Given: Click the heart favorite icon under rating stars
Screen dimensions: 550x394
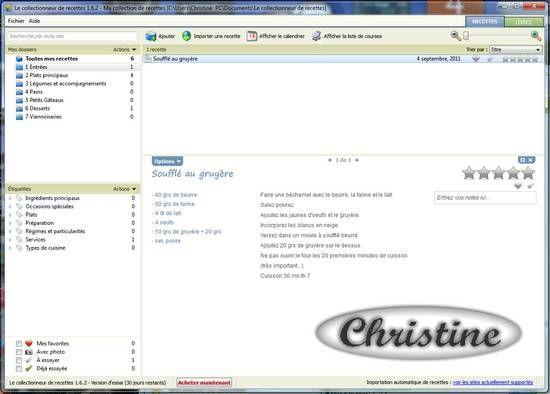Looking at the screenshot, I should 518,186.
